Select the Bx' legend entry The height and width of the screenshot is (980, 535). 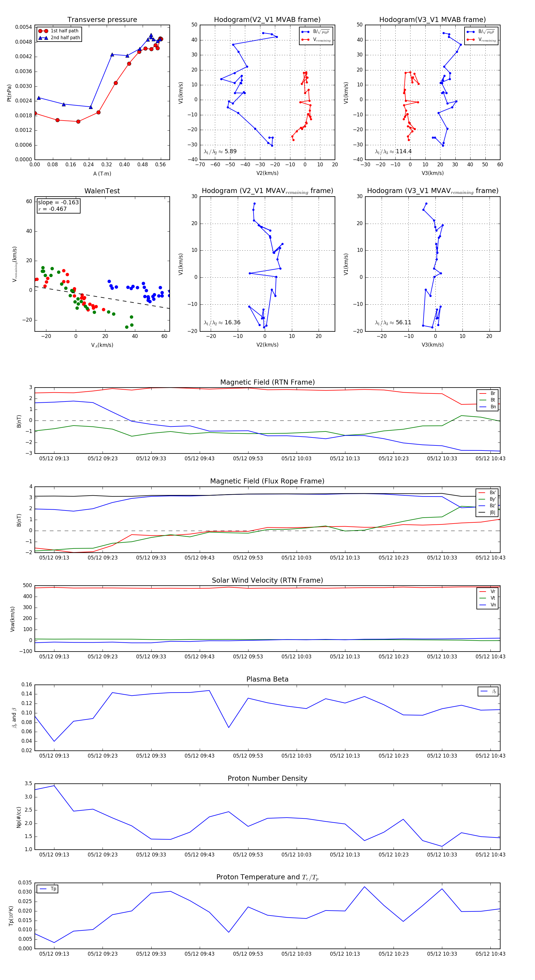click(x=487, y=492)
